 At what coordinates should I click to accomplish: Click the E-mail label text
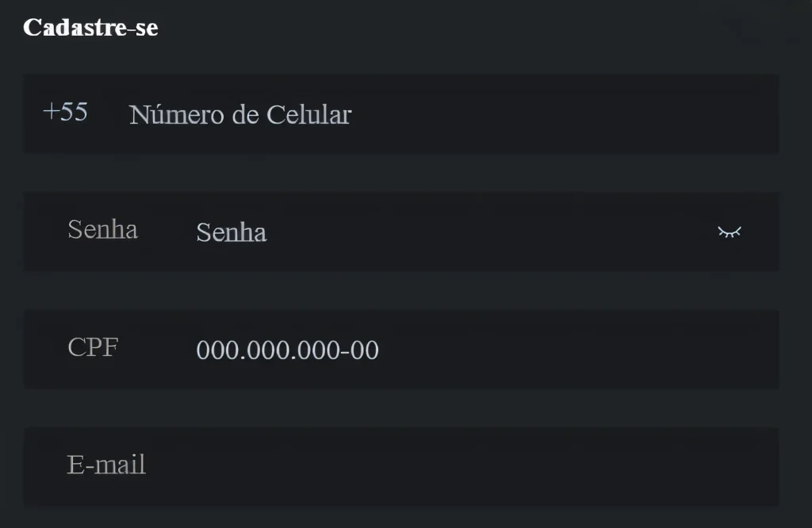click(x=106, y=465)
